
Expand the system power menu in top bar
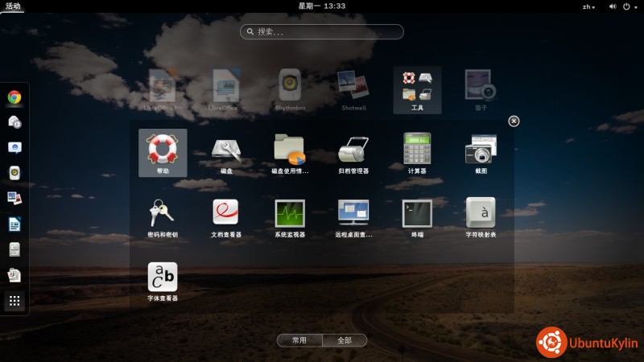(x=631, y=6)
